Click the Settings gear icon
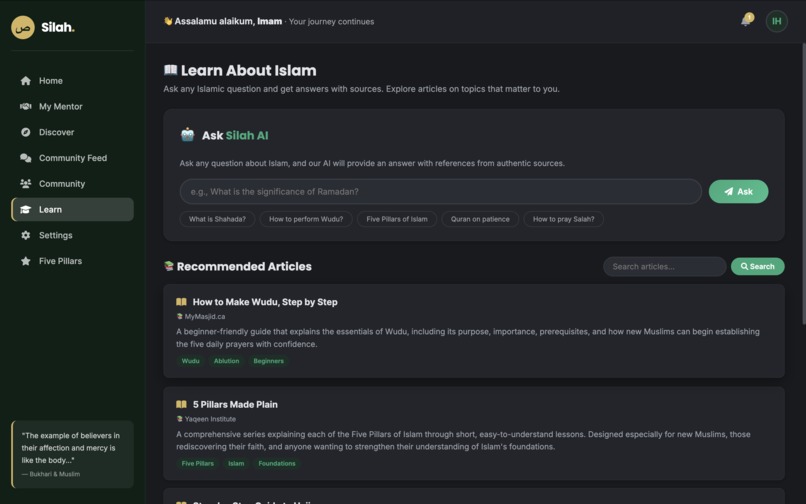Viewport: 806px width, 504px height. pos(25,235)
